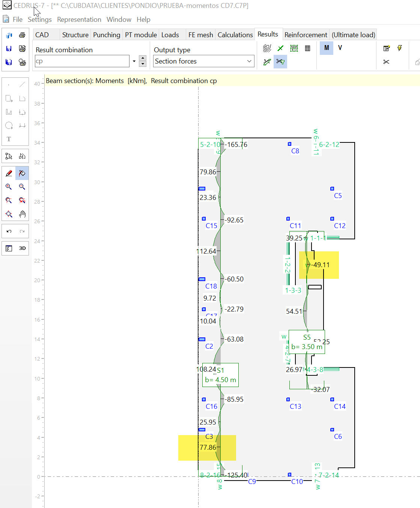The width and height of the screenshot is (420, 508).
Task: Select the pan hand tool
Action: point(22,214)
